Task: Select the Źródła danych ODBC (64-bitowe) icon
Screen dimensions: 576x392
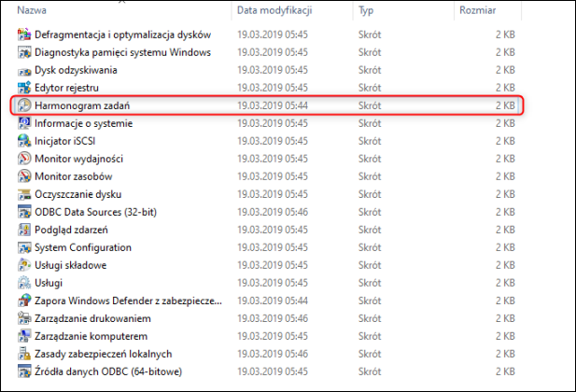Action: click(24, 371)
